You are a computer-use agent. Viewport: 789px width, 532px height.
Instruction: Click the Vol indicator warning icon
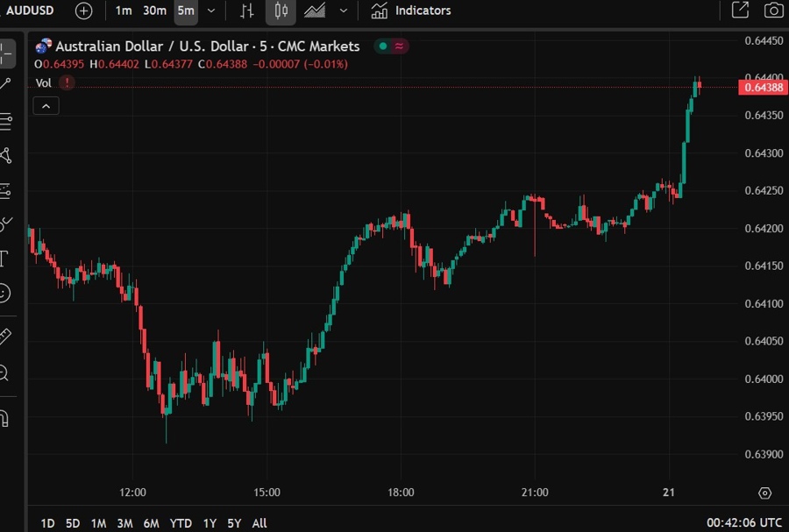coord(67,82)
